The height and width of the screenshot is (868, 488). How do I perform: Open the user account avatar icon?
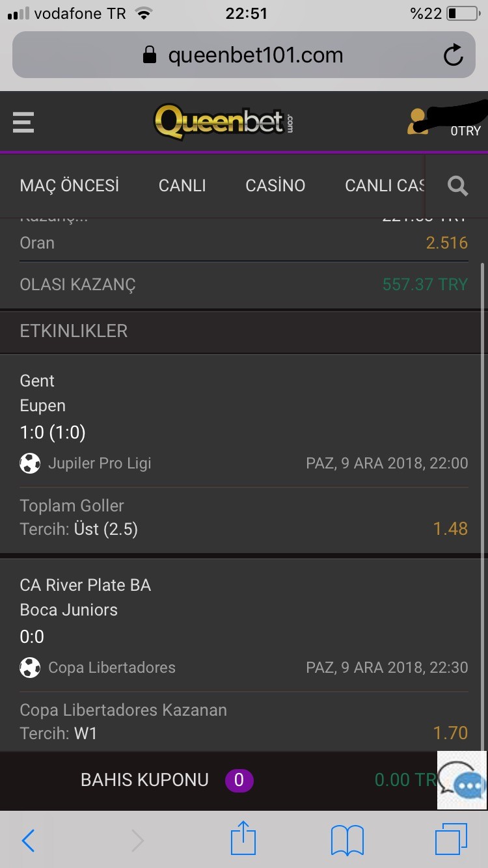click(x=417, y=122)
